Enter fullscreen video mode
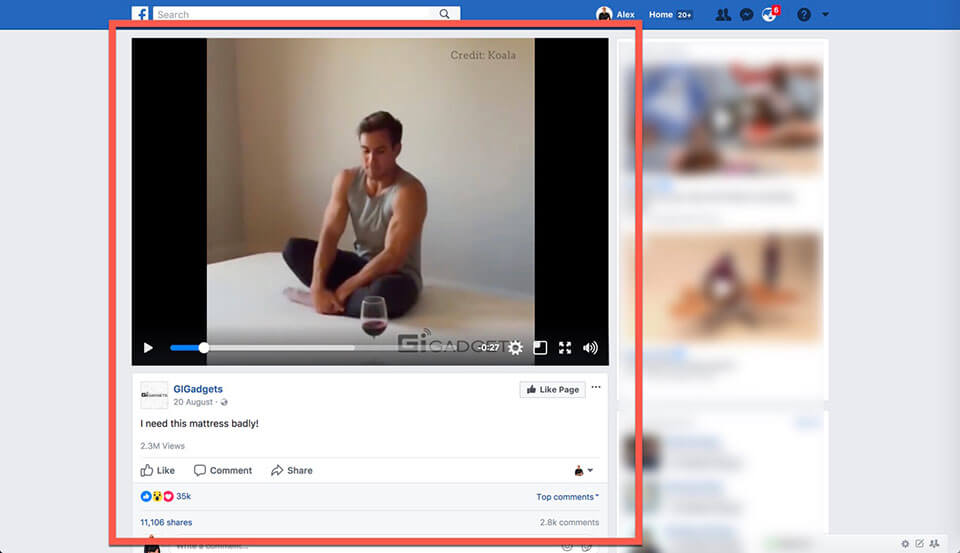960x553 pixels. pos(565,348)
